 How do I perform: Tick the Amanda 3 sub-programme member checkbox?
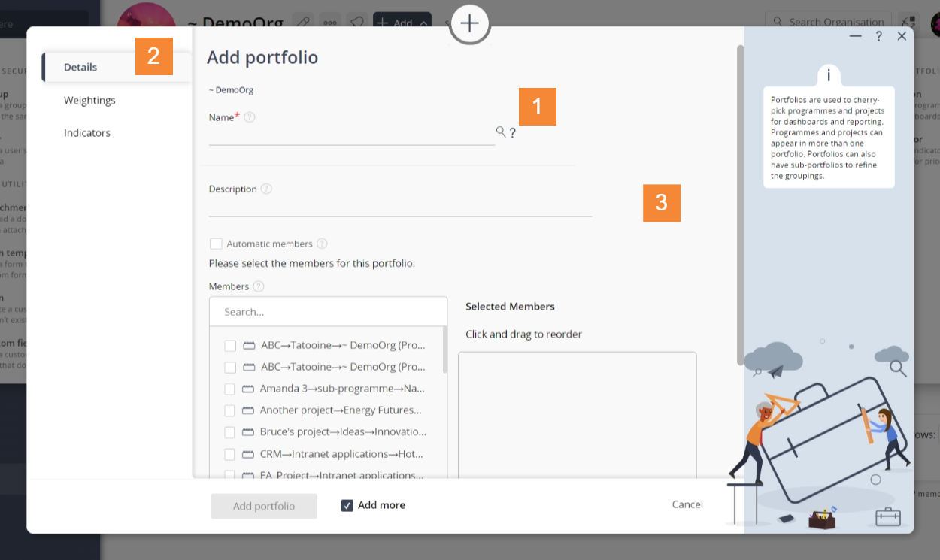(230, 389)
